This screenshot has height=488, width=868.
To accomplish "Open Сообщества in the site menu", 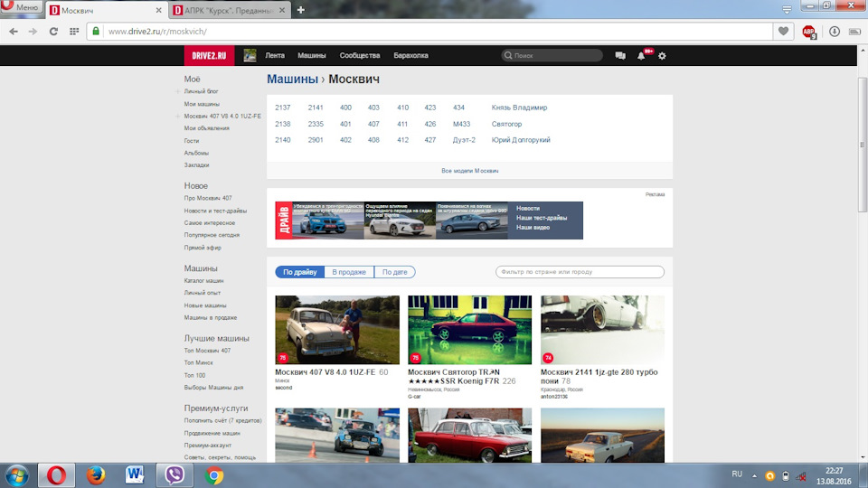I will [360, 55].
